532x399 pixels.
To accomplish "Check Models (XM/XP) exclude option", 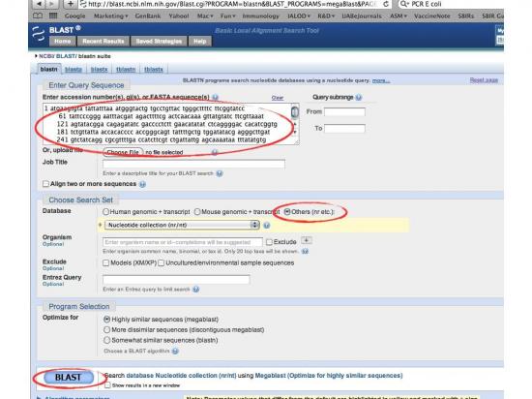I will [105, 263].
